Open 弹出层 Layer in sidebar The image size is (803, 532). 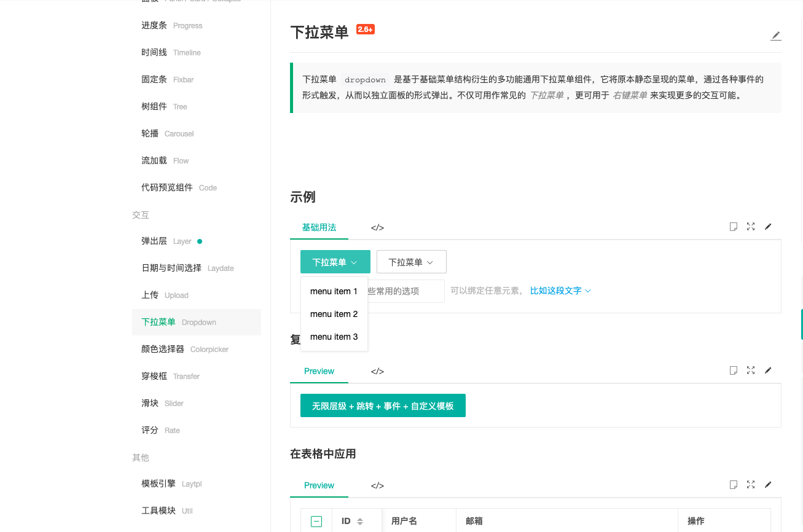(x=197, y=241)
